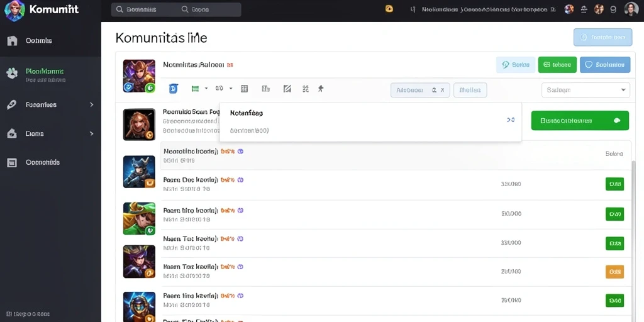This screenshot has height=322, width=644.
Task: Click the green button in Neam Tte row
Action: click(614, 243)
